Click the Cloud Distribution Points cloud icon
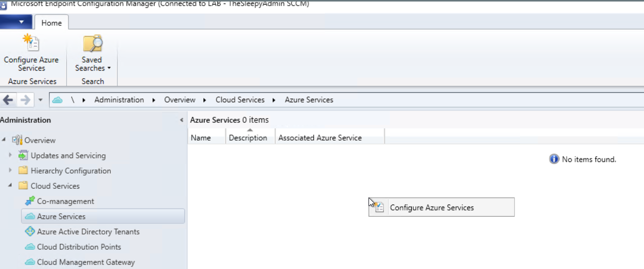644x269 pixels. [x=30, y=247]
